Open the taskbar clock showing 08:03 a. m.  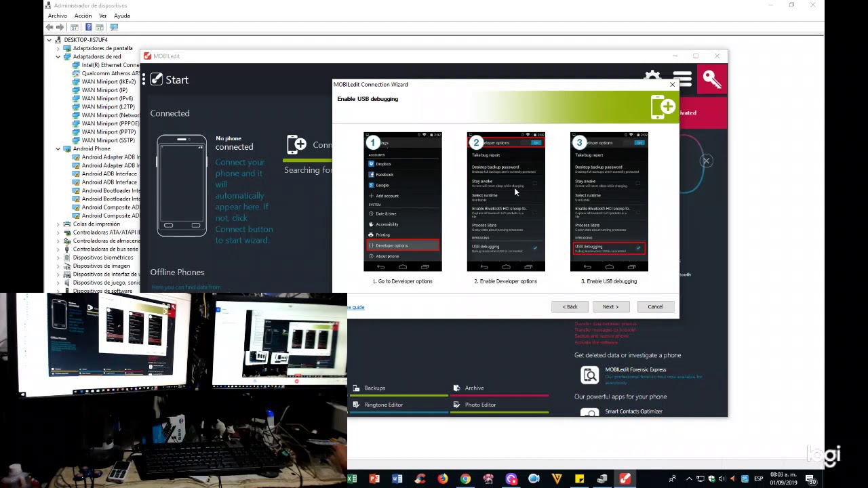coord(783,479)
